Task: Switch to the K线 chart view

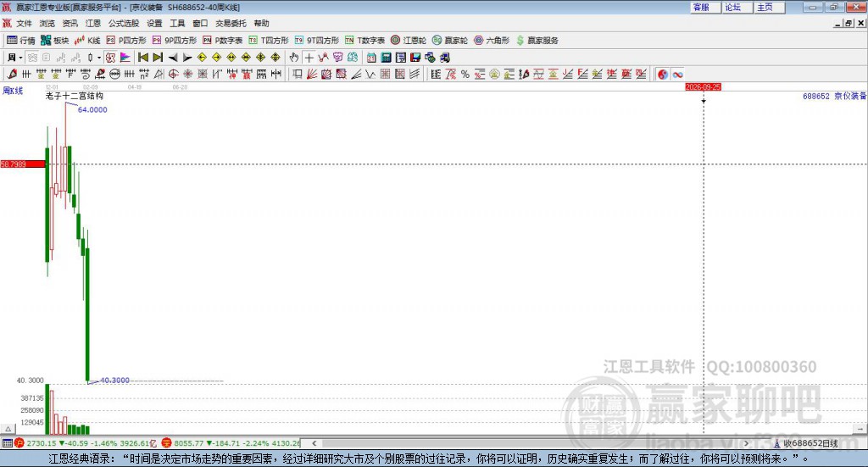Action: [x=87, y=41]
